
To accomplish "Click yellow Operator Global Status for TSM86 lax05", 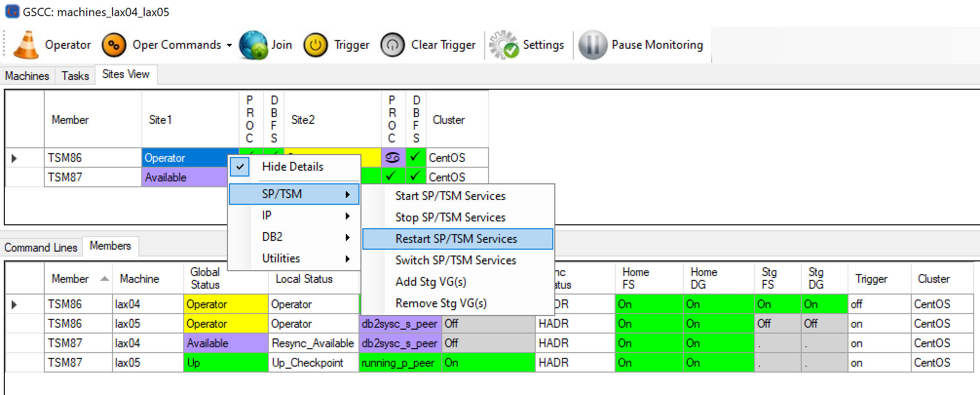I will (226, 324).
